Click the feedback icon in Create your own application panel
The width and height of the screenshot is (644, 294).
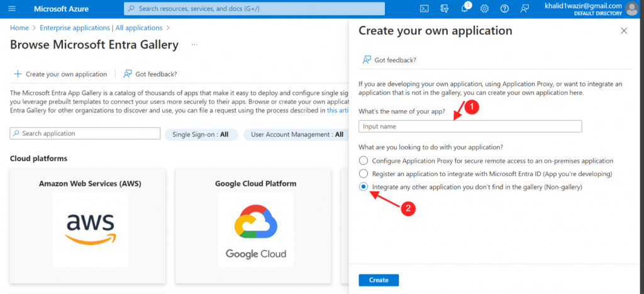point(367,60)
